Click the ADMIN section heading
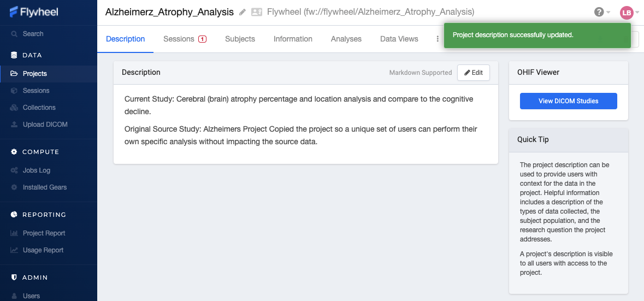The height and width of the screenshot is (301, 644). tap(35, 278)
